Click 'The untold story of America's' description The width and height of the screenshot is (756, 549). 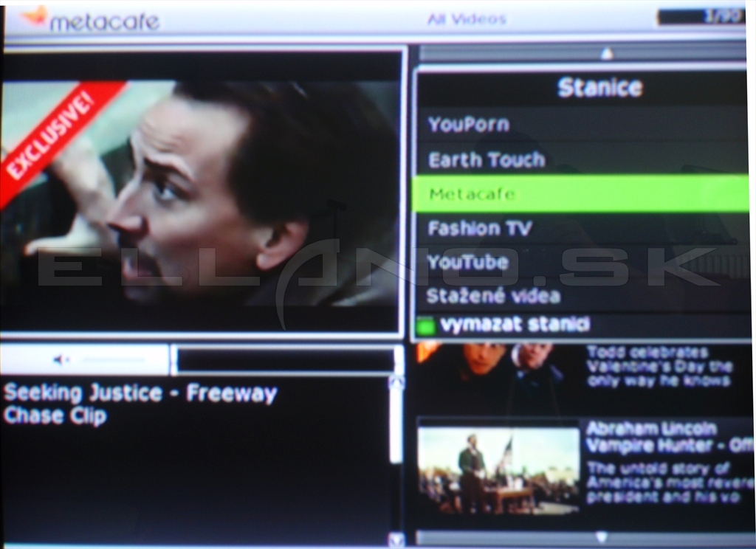click(670, 483)
